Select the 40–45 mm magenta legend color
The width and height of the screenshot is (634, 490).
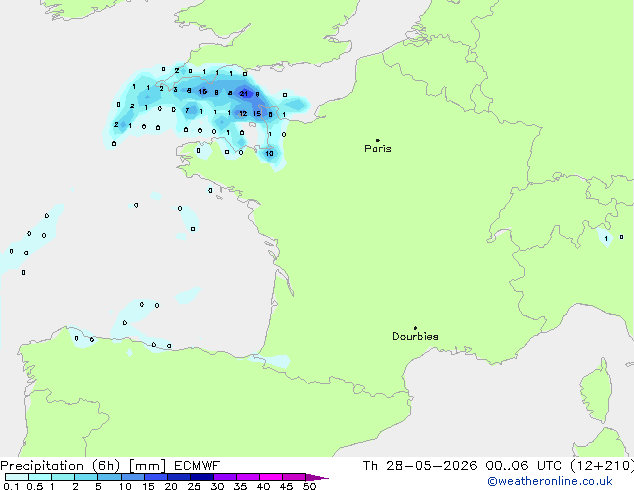coord(271,477)
